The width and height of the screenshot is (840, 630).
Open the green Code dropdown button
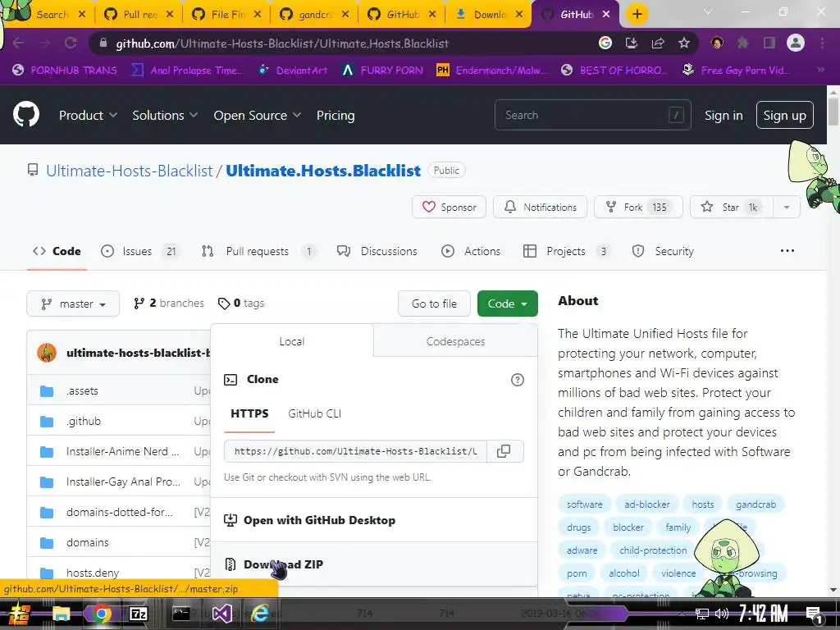coord(507,304)
